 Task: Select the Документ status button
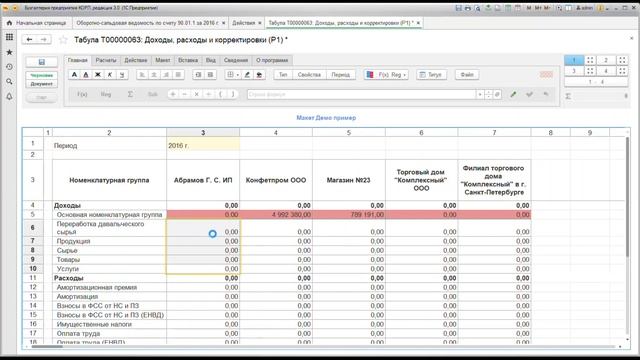(42, 84)
